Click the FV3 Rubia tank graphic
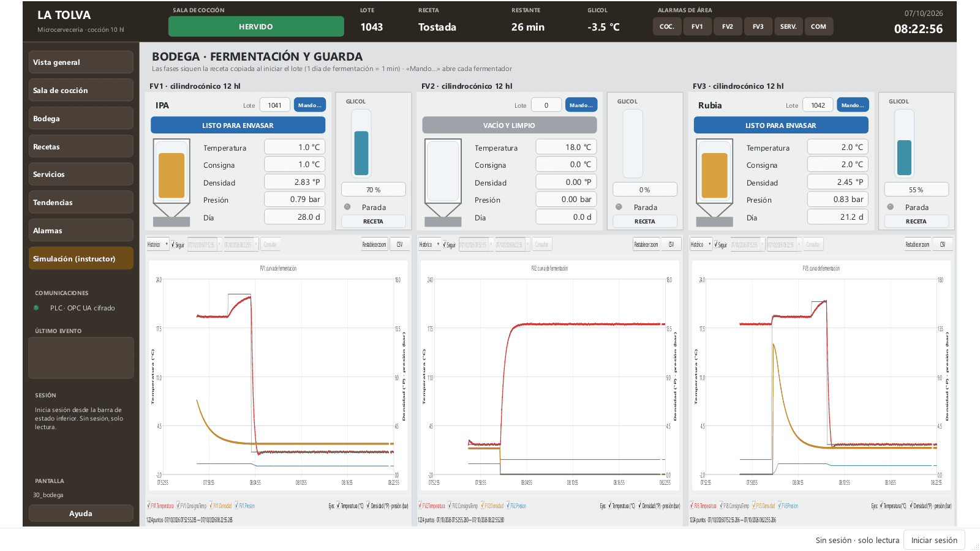The height and width of the screenshot is (551, 980). (714, 182)
